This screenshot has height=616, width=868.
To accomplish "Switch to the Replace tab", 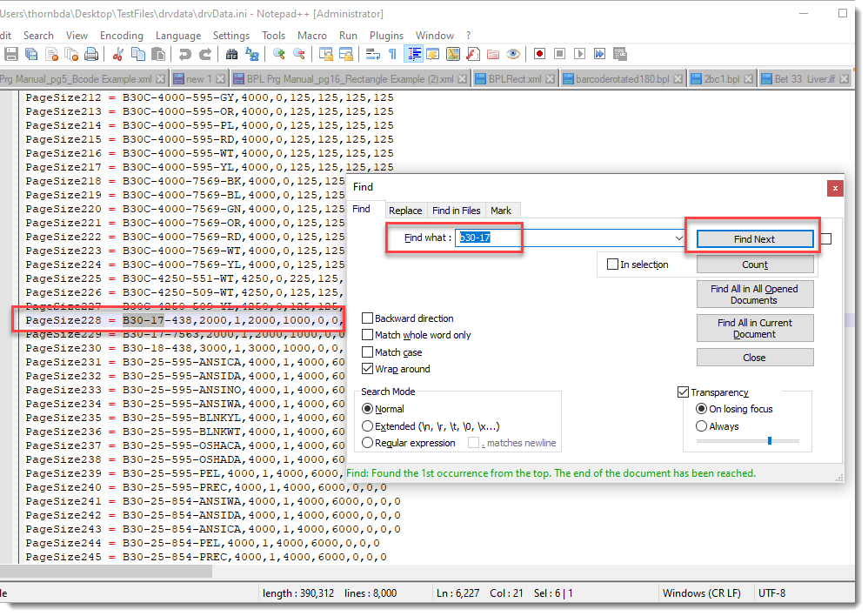I will point(405,211).
